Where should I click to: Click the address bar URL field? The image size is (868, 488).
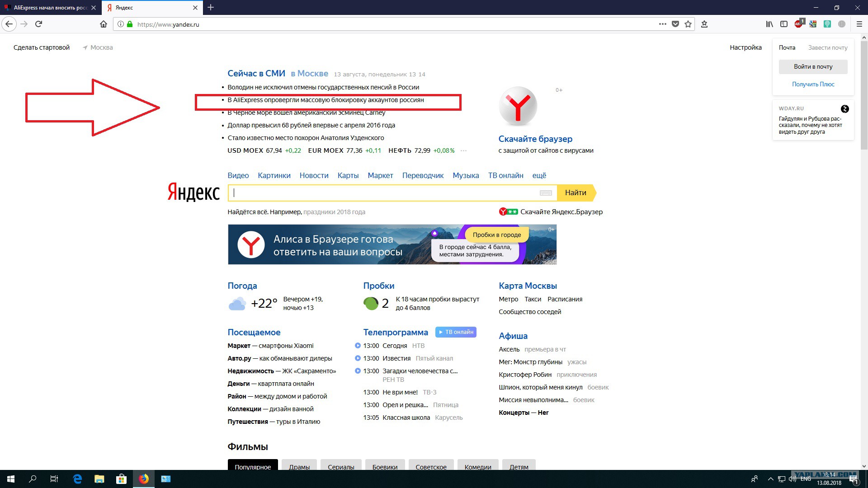point(393,24)
